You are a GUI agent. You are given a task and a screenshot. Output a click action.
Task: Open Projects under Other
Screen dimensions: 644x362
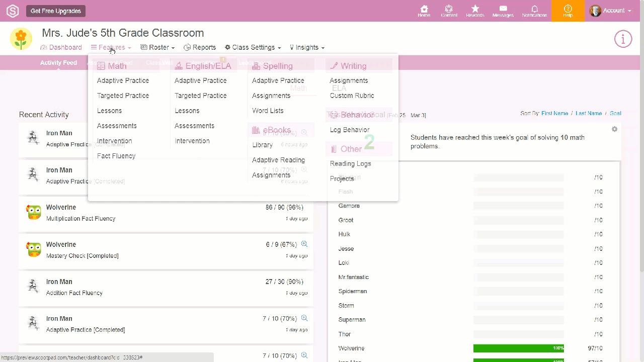(342, 178)
